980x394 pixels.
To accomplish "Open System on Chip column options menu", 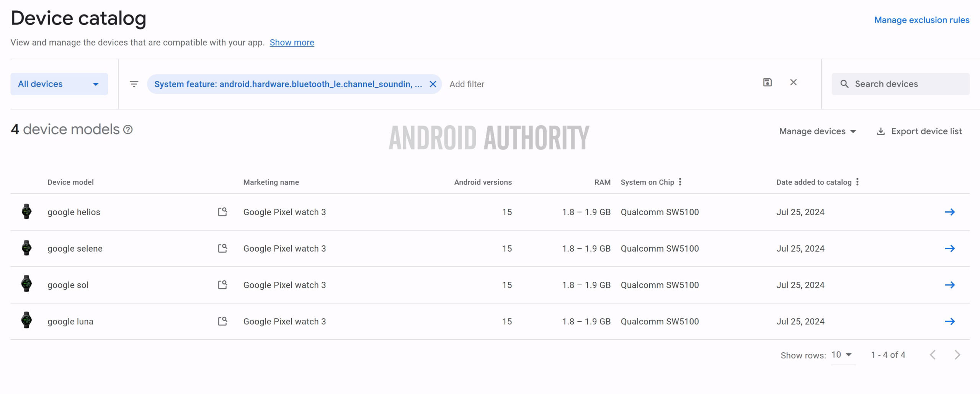I will (681, 182).
